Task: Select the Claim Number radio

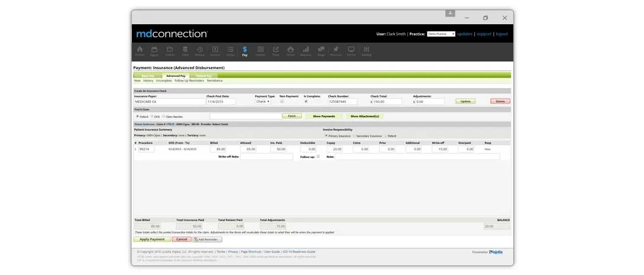Action: [163, 116]
